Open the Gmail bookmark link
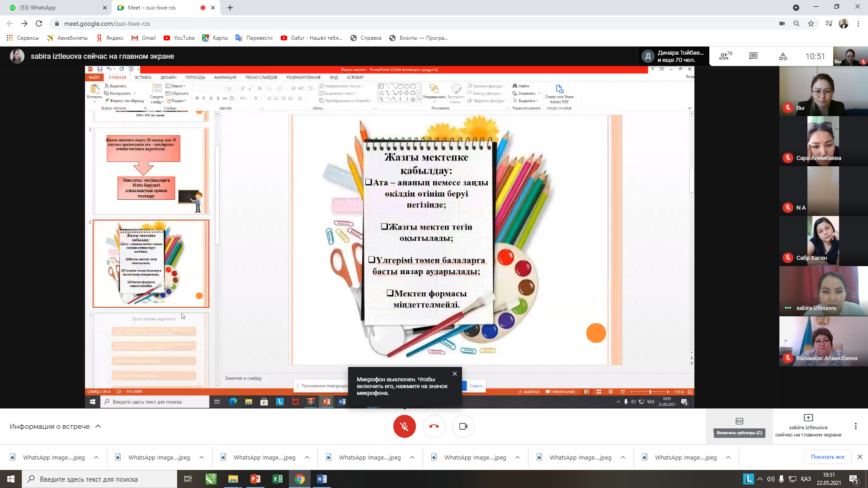 click(143, 38)
